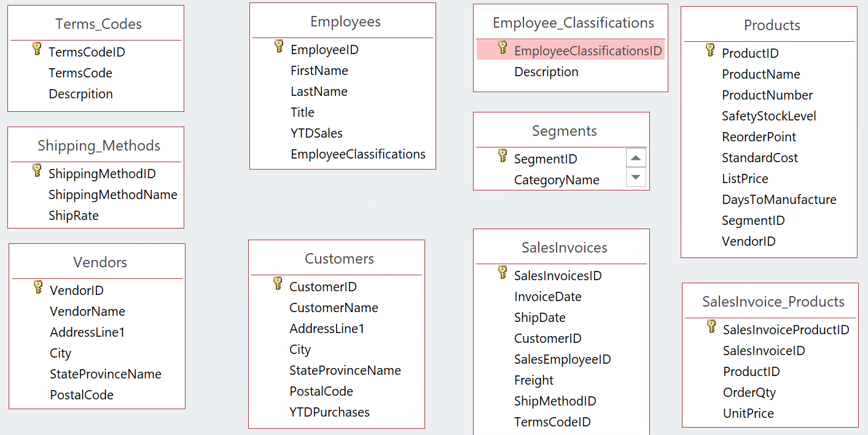The width and height of the screenshot is (868, 435).
Task: Click the key icon beside SalesInvoiceProductID
Action: coord(711,327)
